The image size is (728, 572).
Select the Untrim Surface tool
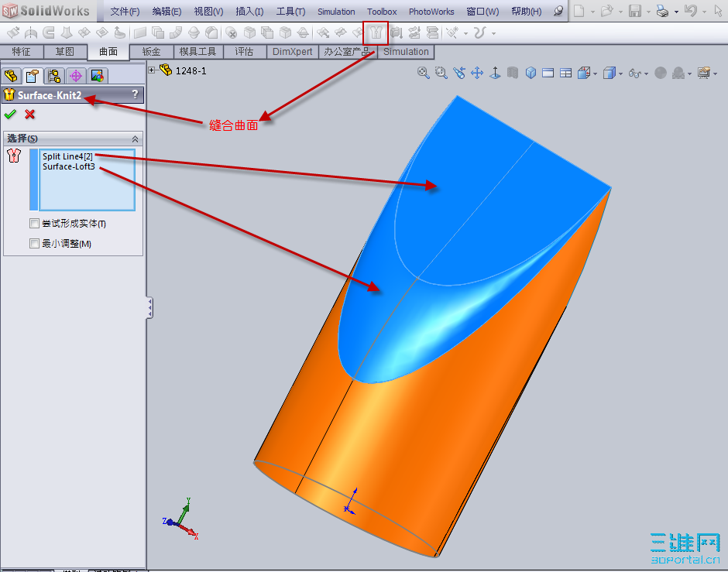pos(358,33)
